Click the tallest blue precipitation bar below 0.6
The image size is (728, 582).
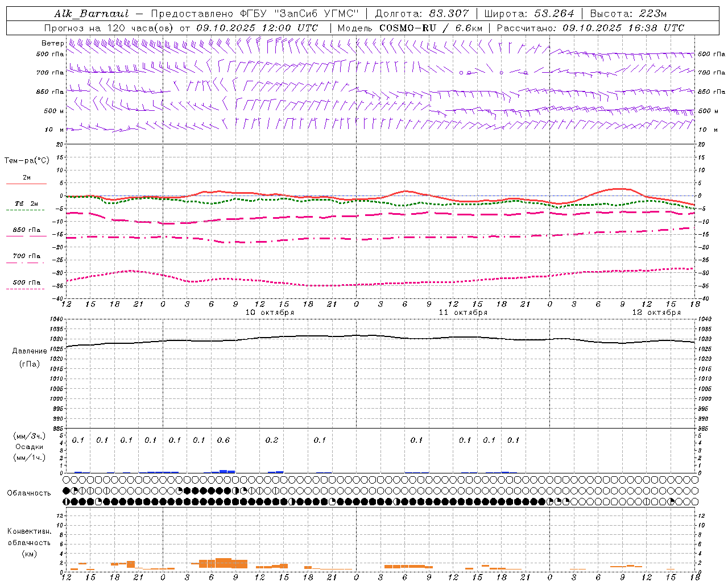(223, 471)
